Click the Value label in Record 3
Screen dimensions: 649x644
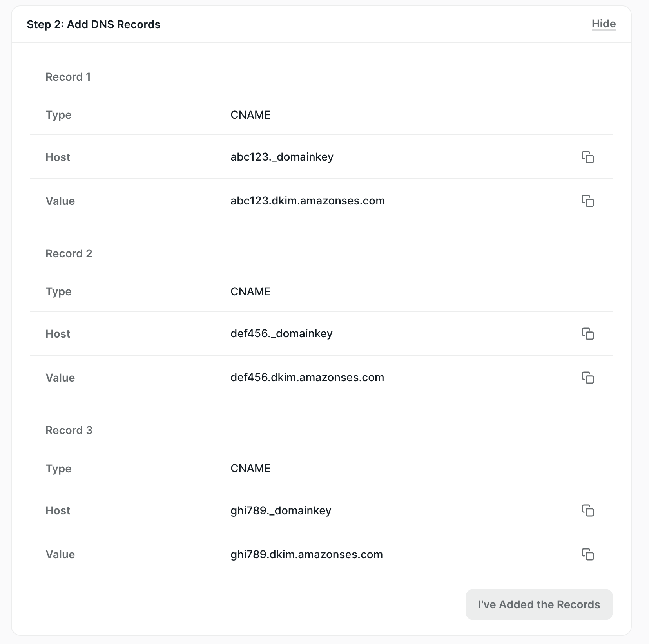tap(60, 554)
